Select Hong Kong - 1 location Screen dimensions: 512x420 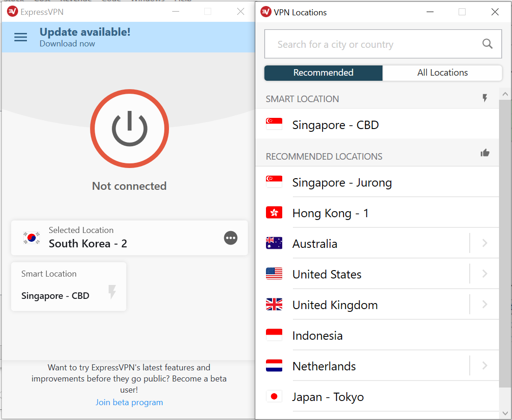(x=377, y=213)
